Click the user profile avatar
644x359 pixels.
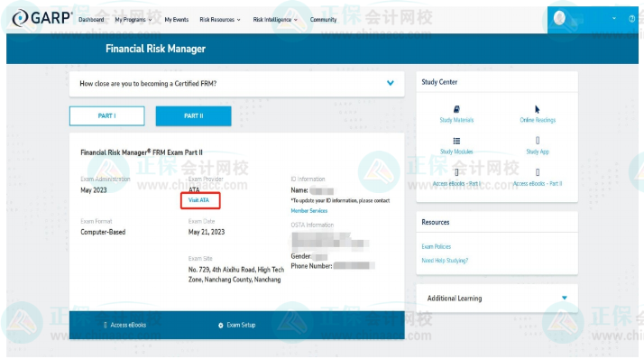pyautogui.click(x=559, y=18)
